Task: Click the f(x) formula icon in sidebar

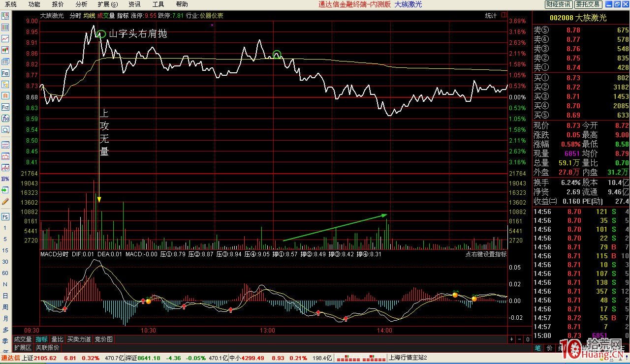Action: (5, 118)
